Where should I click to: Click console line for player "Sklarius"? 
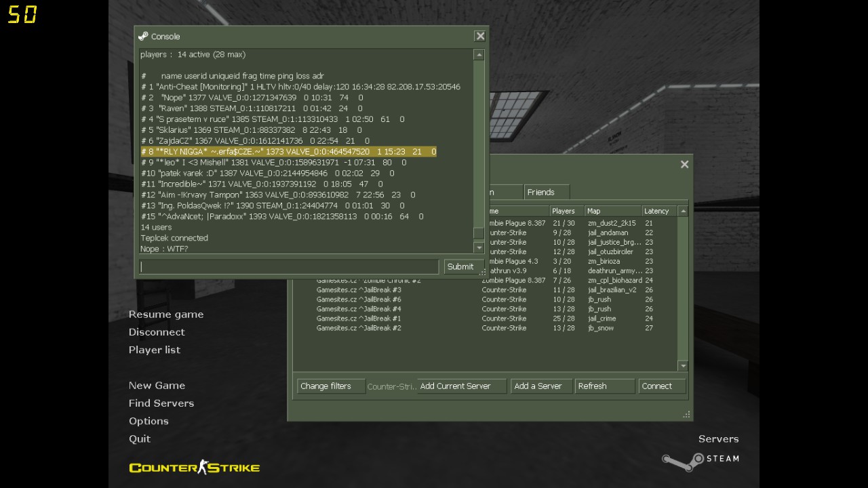pos(251,130)
